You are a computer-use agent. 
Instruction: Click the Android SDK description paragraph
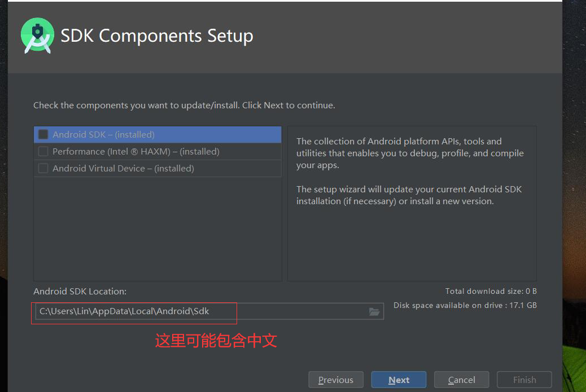click(410, 153)
